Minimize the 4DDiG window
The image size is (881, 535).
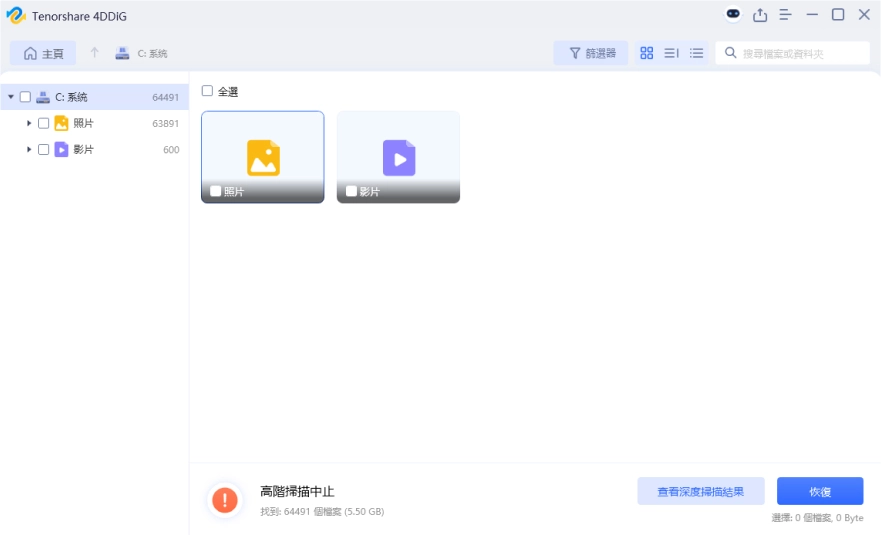click(x=812, y=15)
